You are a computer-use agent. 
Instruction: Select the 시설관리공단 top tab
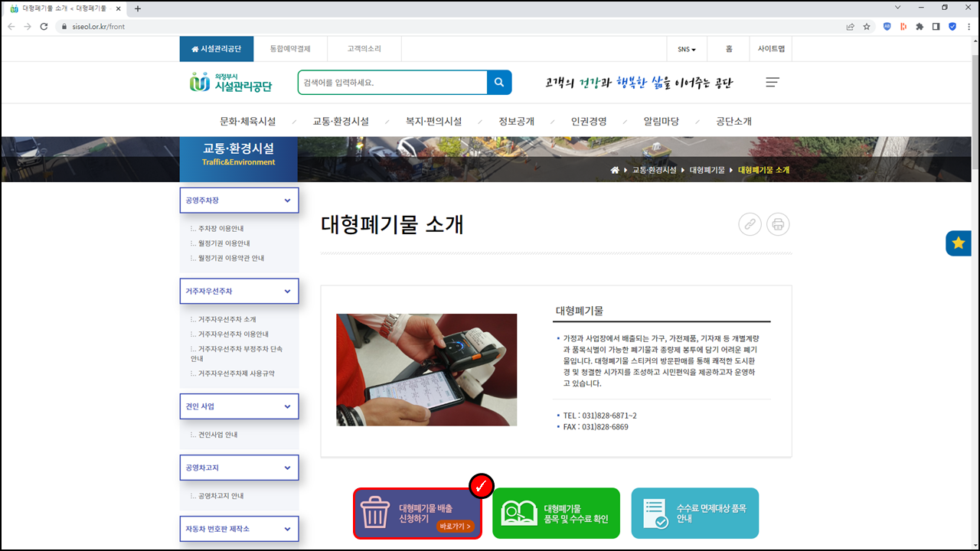click(217, 49)
